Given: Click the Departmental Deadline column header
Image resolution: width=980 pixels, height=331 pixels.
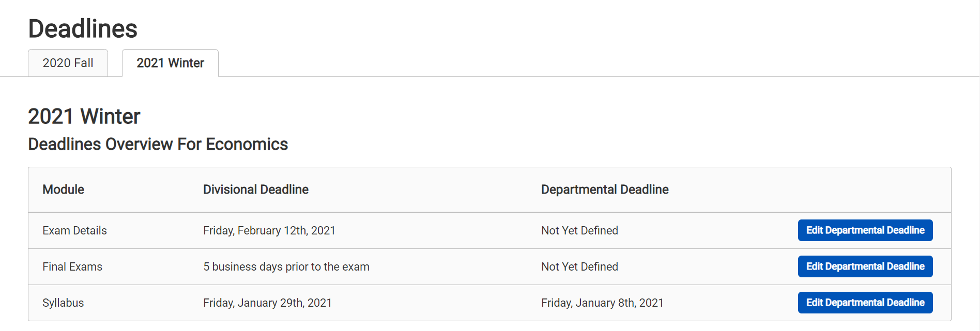Looking at the screenshot, I should (605, 190).
